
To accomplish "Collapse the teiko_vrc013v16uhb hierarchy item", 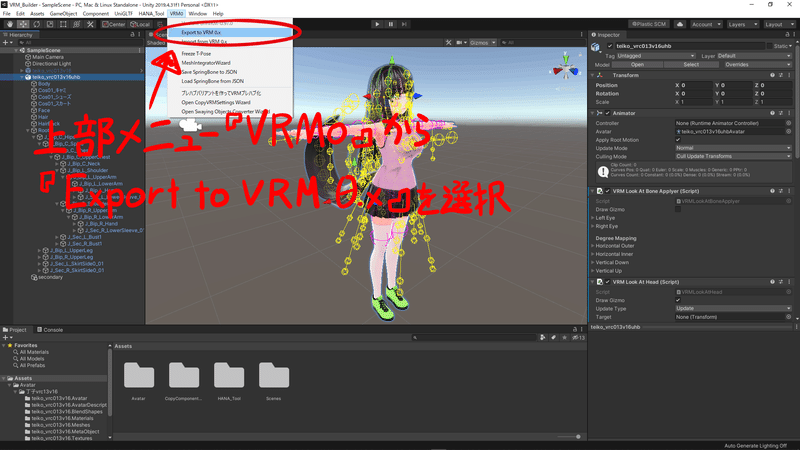I will point(22,77).
